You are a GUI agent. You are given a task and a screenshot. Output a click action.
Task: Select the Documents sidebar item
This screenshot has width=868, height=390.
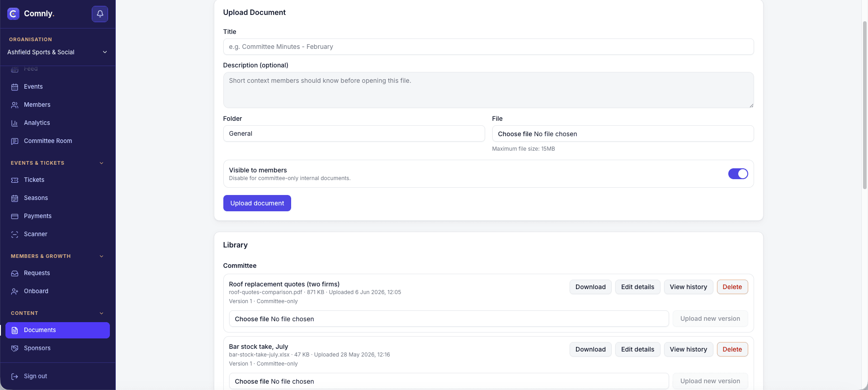click(57, 330)
